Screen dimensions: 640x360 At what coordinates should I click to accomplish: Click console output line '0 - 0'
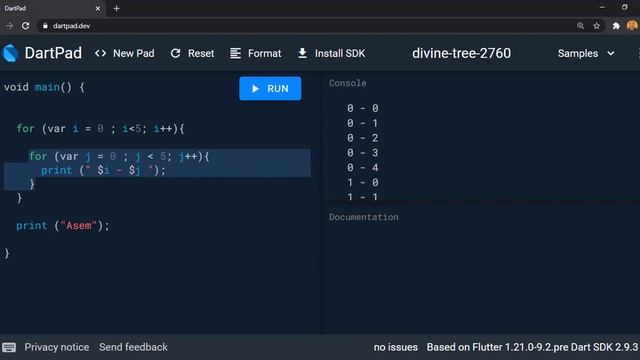coord(362,109)
